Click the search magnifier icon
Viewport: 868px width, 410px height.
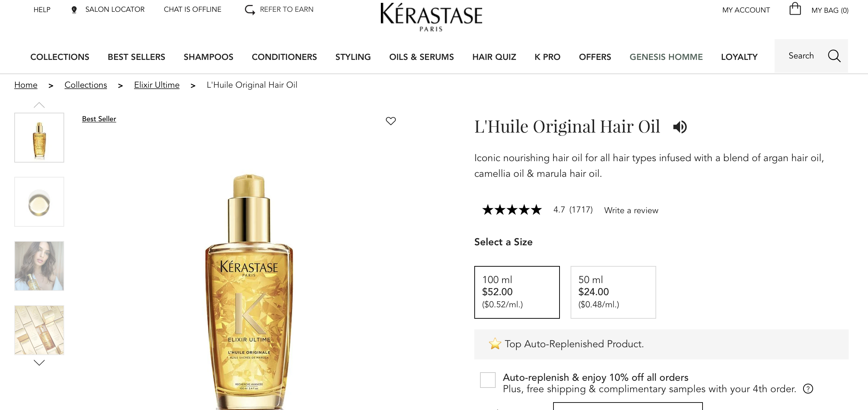[x=834, y=56]
